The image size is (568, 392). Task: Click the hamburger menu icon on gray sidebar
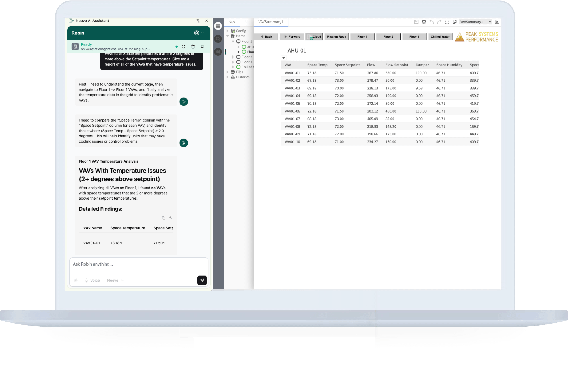(x=218, y=26)
